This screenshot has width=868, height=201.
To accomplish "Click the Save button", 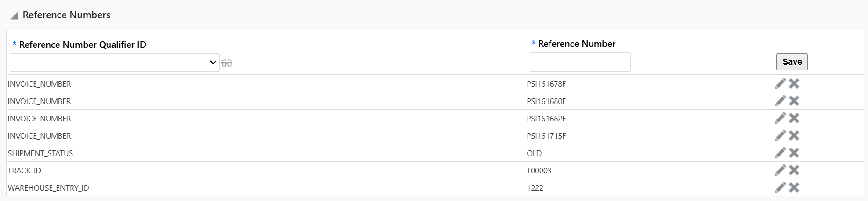I will click(x=792, y=62).
